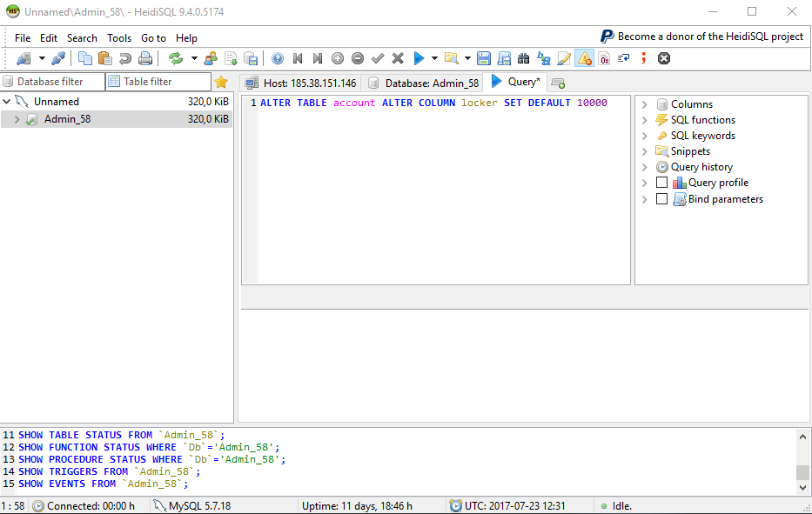Click the Save as snippet icon

[504, 58]
